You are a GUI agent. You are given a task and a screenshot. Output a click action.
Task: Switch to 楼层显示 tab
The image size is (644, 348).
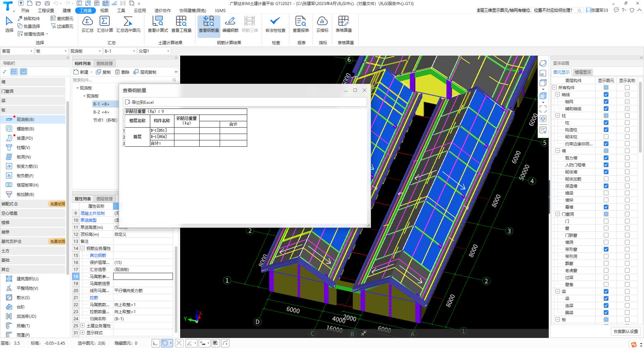click(x=583, y=72)
